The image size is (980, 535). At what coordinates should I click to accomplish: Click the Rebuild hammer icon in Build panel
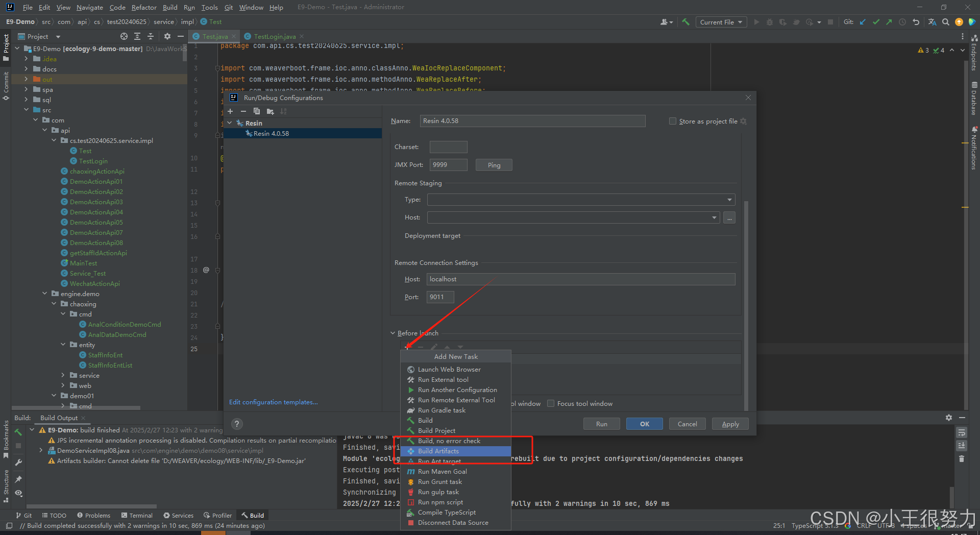tap(18, 432)
